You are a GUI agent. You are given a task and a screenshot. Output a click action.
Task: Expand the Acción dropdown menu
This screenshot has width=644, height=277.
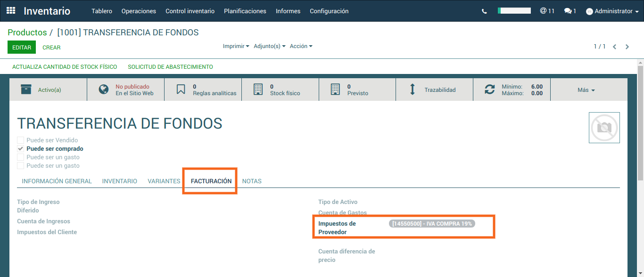[301, 46]
